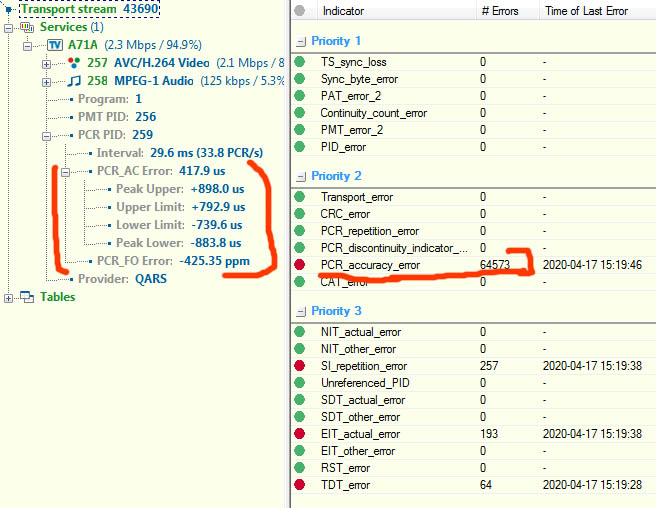Screen dimensions: 656x508
Task: Click the TDT_error count 64
Action: [486, 485]
